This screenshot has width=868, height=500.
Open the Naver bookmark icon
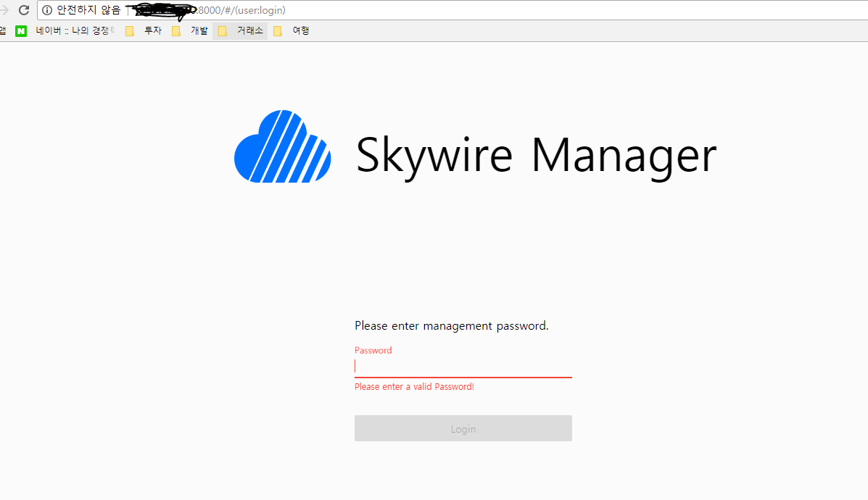pyautogui.click(x=21, y=31)
